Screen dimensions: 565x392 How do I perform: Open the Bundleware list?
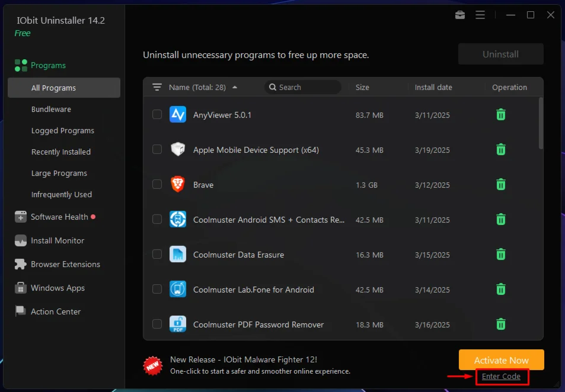(51, 110)
